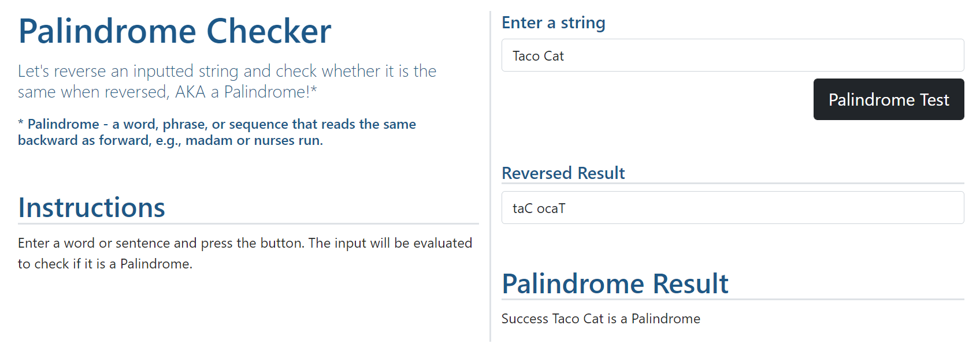Click the Palindrome Checker title
This screenshot has width=980, height=351.
pos(175,31)
